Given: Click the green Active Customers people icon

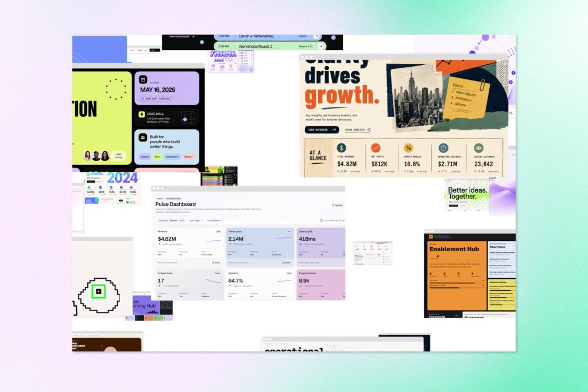Looking at the screenshot, I should (x=478, y=148).
